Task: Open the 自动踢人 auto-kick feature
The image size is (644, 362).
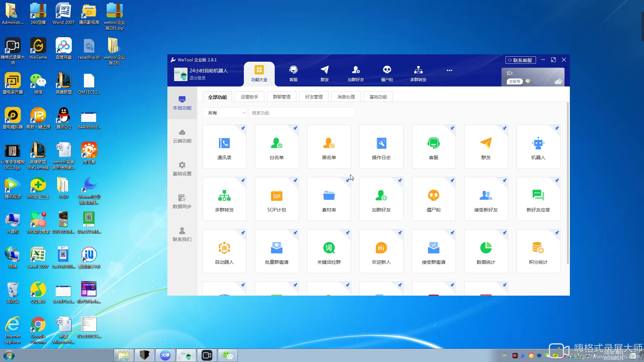Action: 224,251
